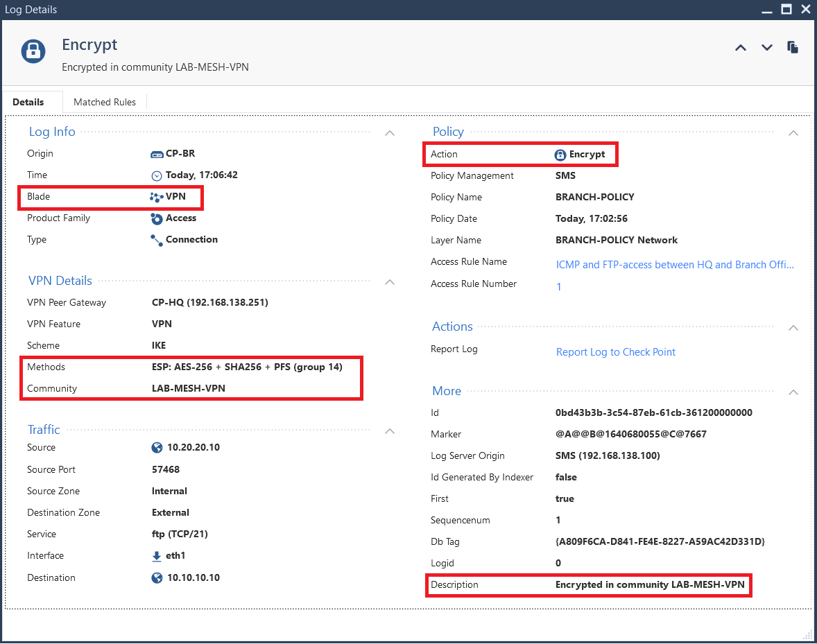Image resolution: width=817 pixels, height=644 pixels.
Task: Select Community value LAB-MESH-VPN
Action: (x=189, y=388)
